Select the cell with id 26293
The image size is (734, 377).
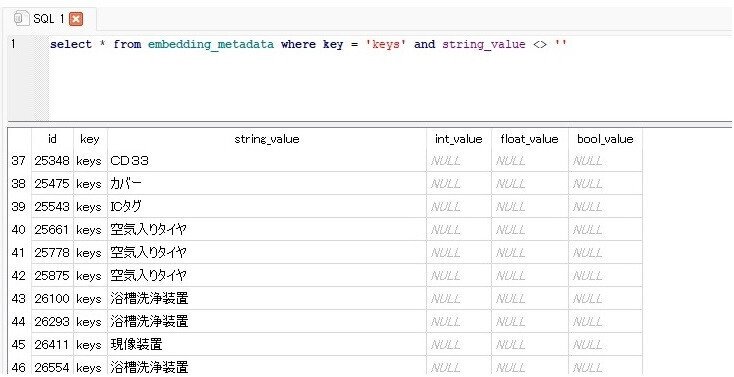[x=52, y=322]
